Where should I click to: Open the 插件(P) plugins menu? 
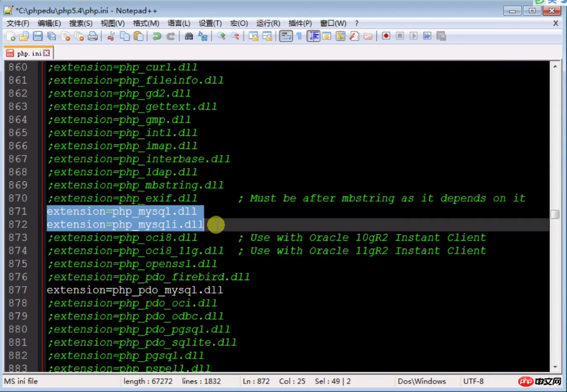(x=300, y=23)
